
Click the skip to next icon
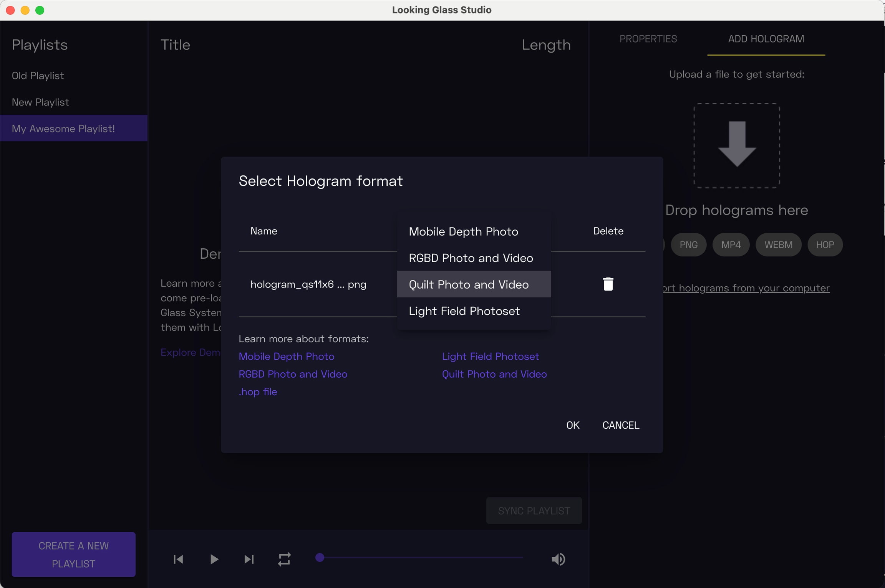point(249,559)
